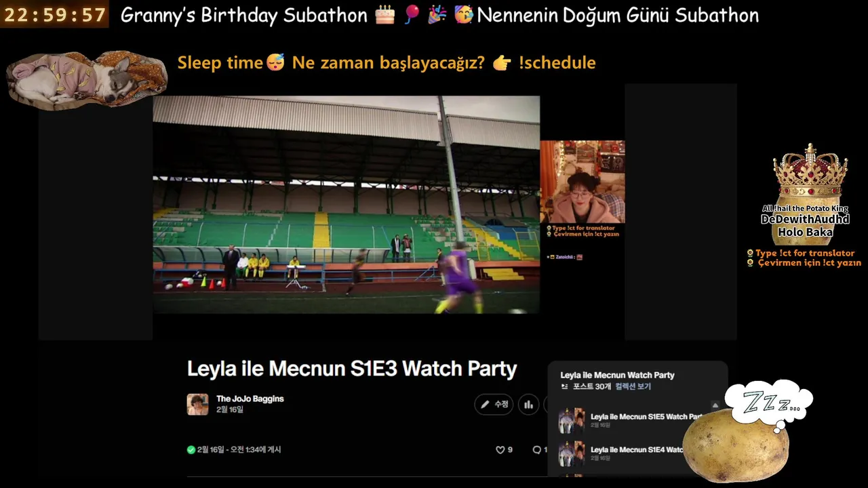Click the green published checkmark status icon
Screen dimensions: 868x488
191,449
